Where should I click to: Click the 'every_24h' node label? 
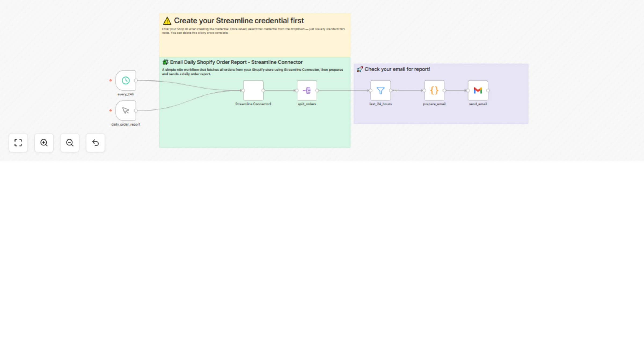click(126, 94)
